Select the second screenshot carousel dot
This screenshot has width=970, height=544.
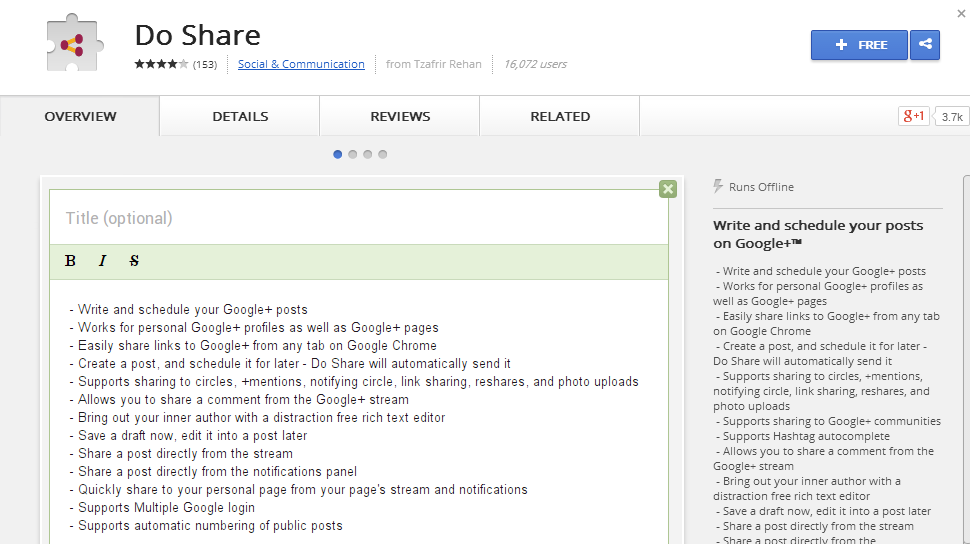tap(353, 154)
